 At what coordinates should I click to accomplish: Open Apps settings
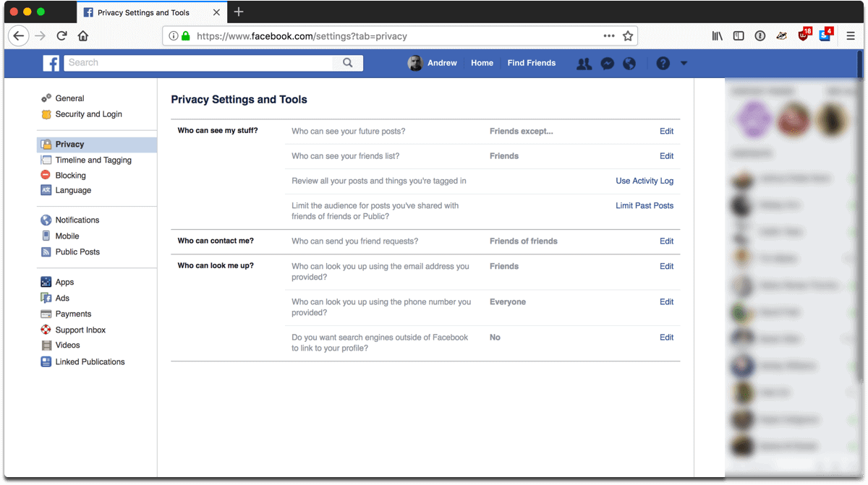tap(64, 283)
